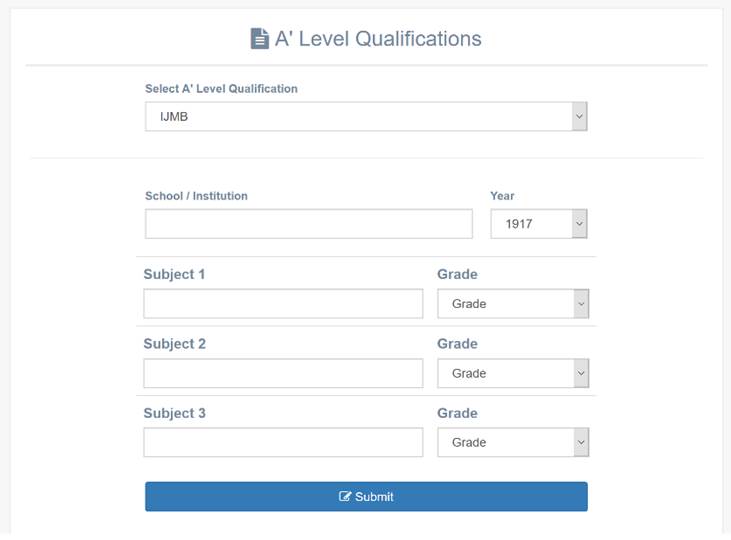Click the School / Institution label

point(196,196)
